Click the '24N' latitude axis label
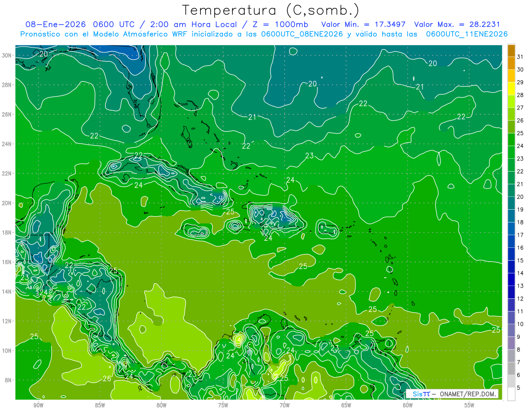This screenshot has height=411, width=532. [6, 144]
